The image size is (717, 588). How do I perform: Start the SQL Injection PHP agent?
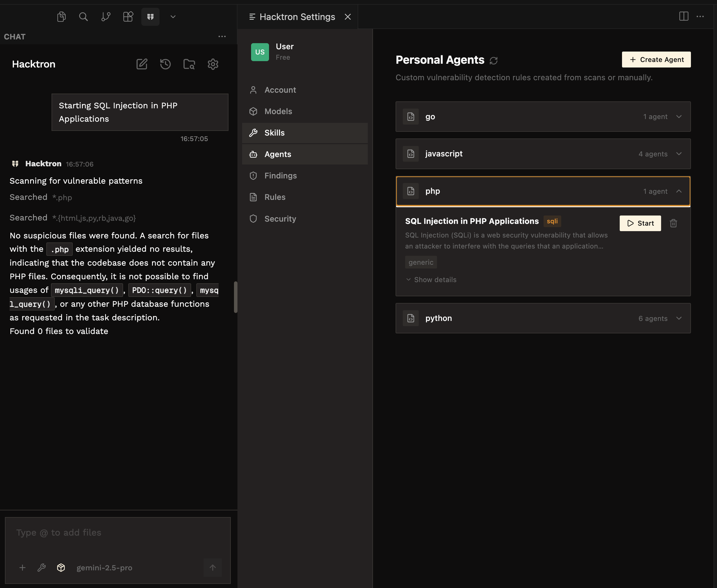coord(640,223)
